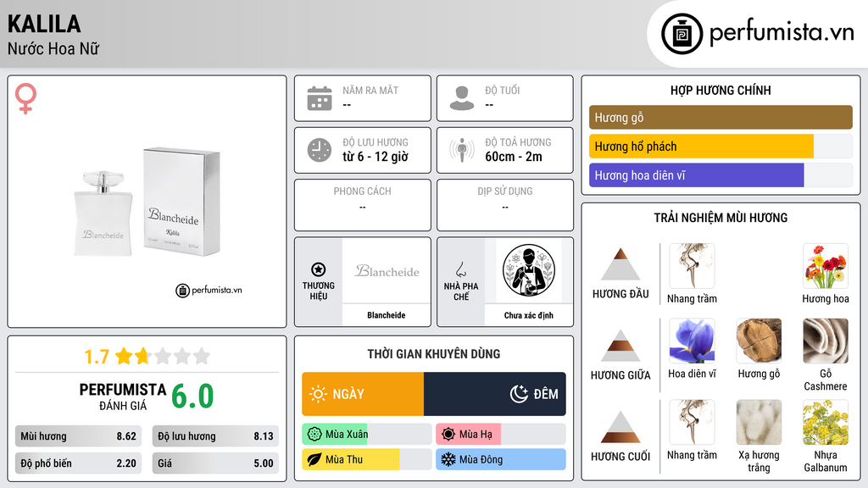Image resolution: width=868 pixels, height=488 pixels.
Task: Click the Mùa Xuân flower icon
Action: click(314, 435)
